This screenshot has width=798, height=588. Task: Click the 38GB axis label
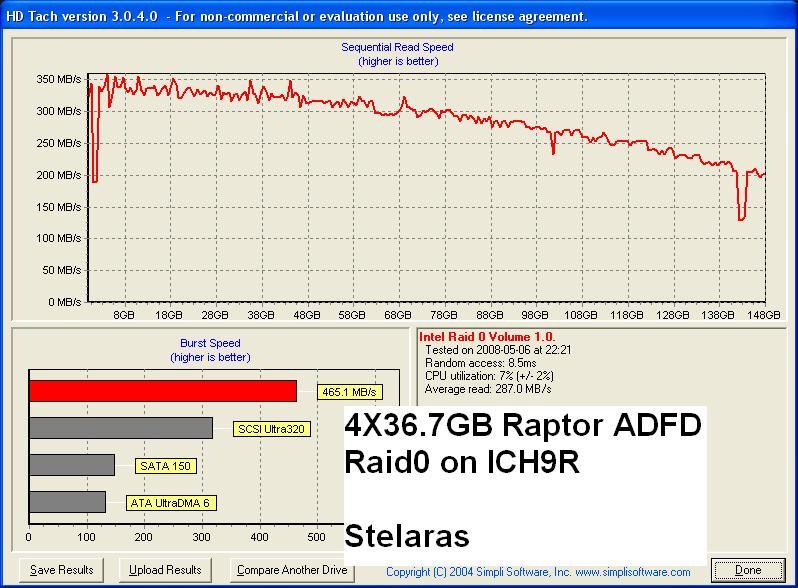(261, 315)
